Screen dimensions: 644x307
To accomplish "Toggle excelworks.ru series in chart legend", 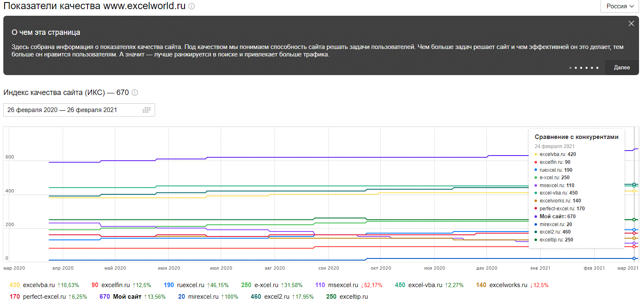I will coord(512,285).
